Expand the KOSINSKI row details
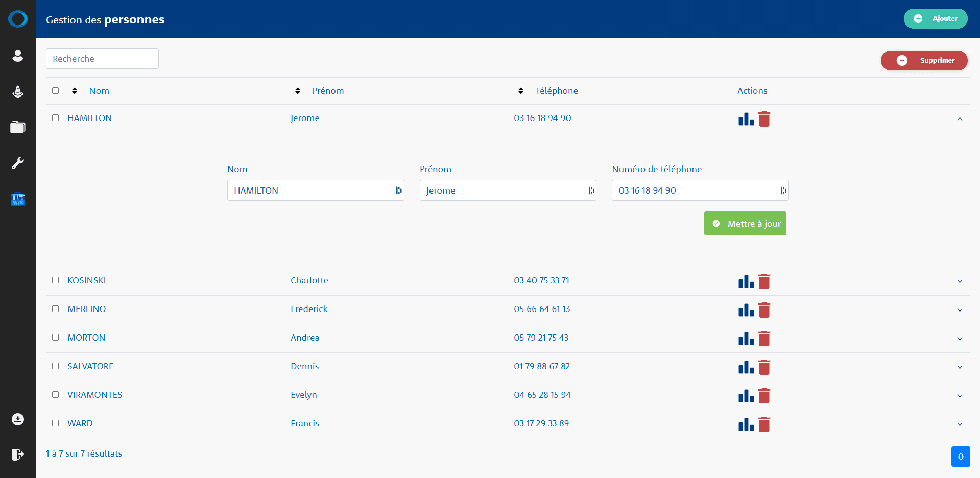 [960, 281]
